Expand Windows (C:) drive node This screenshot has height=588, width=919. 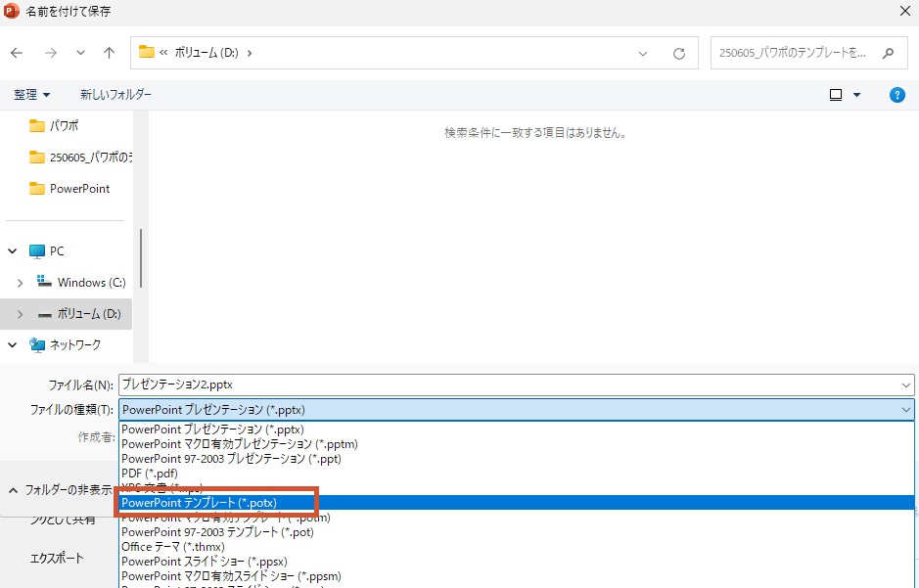click(20, 283)
